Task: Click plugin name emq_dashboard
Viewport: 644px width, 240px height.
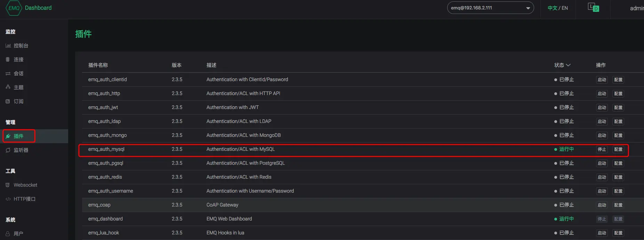Action: [x=105, y=219]
